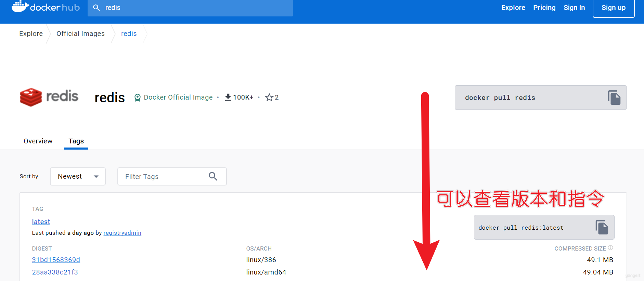Open digest 28aa338c21f3
This screenshot has width=644, height=281.
pos(55,272)
